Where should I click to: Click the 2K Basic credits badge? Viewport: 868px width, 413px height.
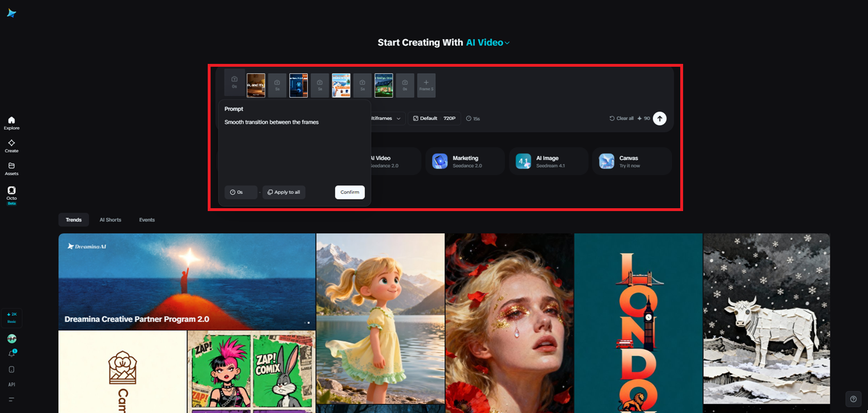[x=11, y=318]
